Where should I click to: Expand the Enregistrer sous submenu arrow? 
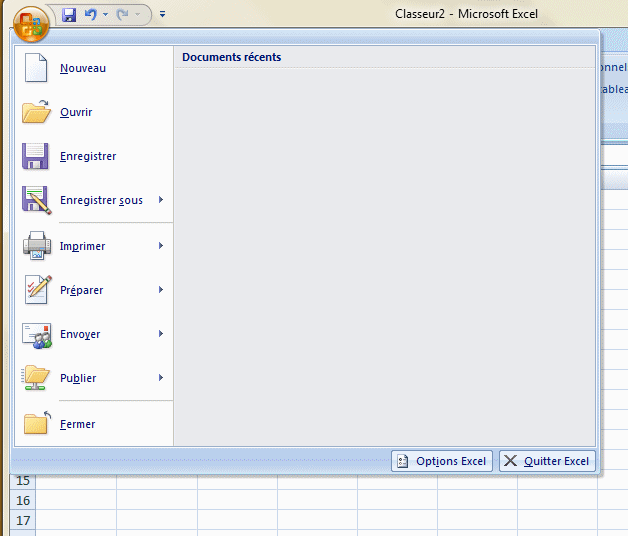[x=160, y=200]
